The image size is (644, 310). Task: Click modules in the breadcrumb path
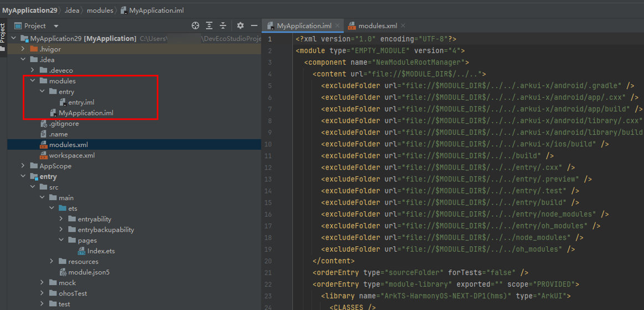tap(100, 11)
